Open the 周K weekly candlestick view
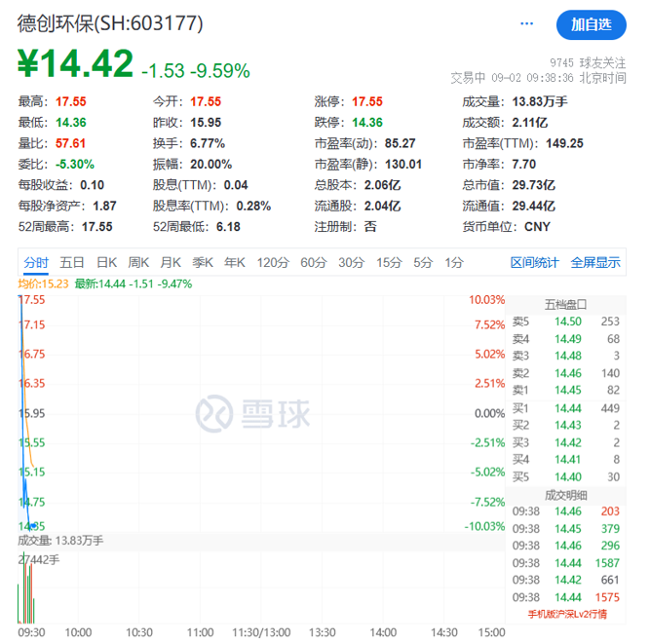 tap(138, 262)
